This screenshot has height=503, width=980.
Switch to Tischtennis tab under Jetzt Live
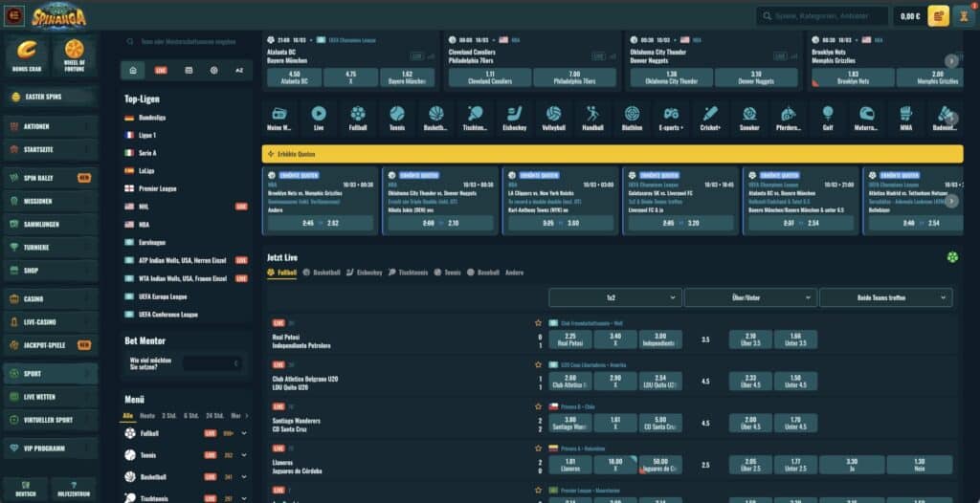tap(408, 273)
